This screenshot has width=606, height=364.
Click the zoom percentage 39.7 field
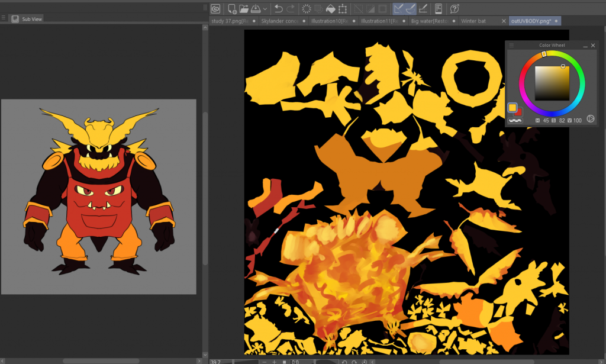coord(221,362)
